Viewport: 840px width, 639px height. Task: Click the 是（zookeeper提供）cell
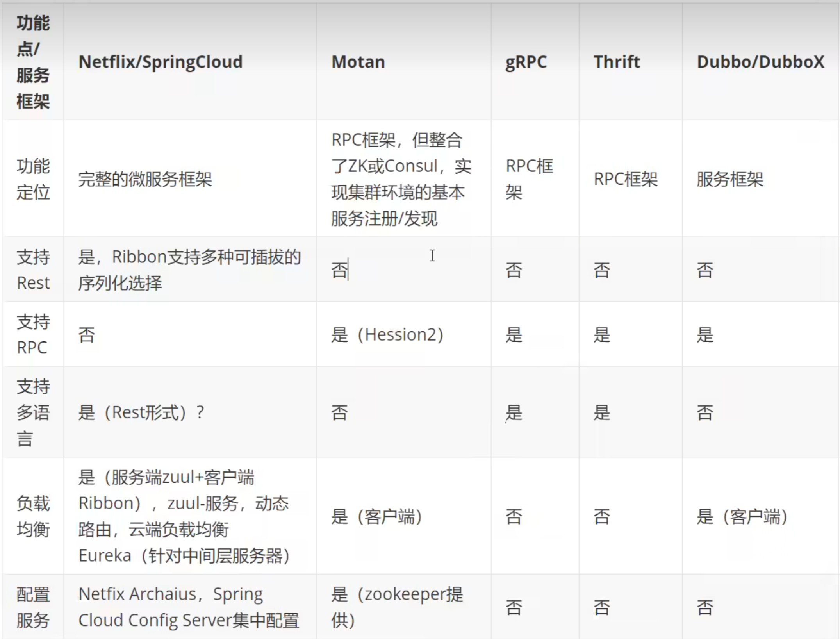[397, 607]
